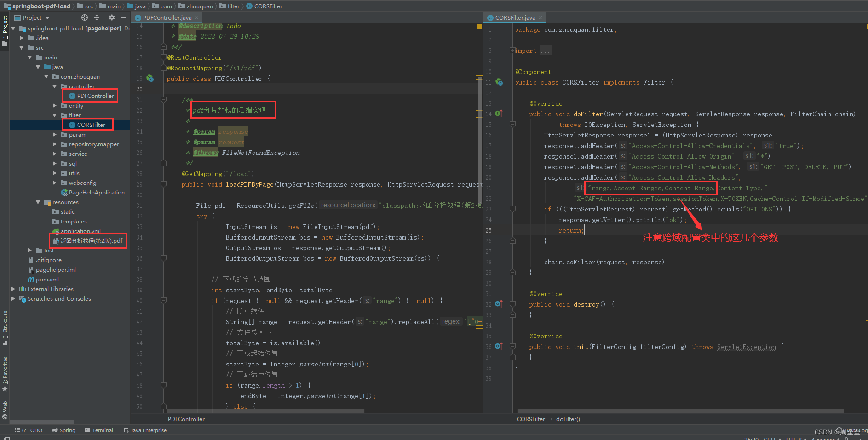
Task: Collapse the src folder
Action: pos(22,47)
